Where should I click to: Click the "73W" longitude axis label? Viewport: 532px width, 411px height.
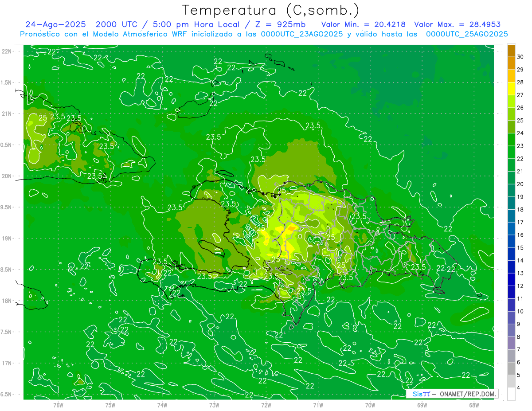click(214, 405)
